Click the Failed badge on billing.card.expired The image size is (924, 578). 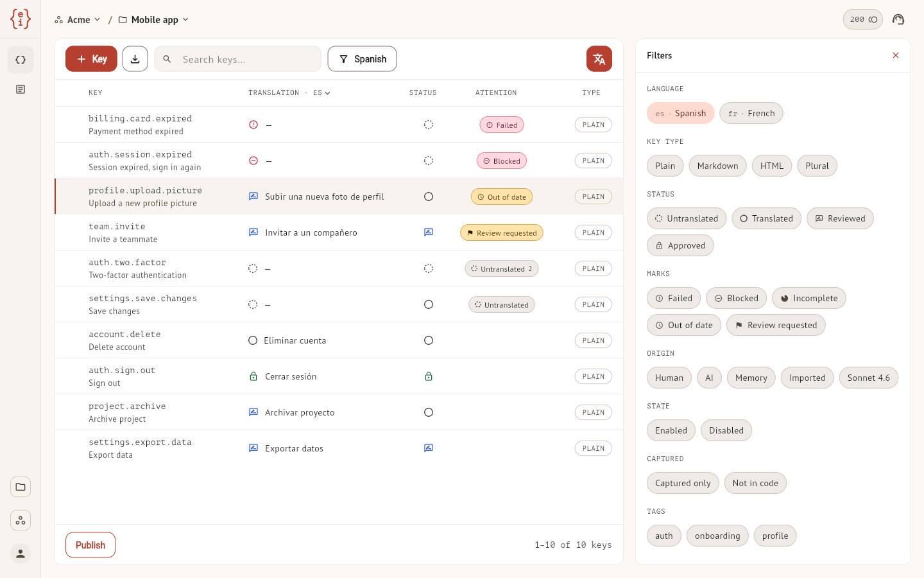(502, 125)
